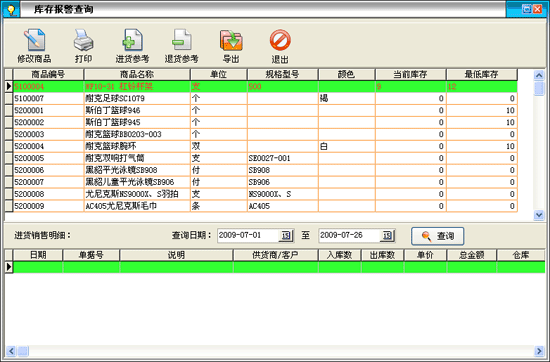Click the 仓库 column header

(521, 255)
